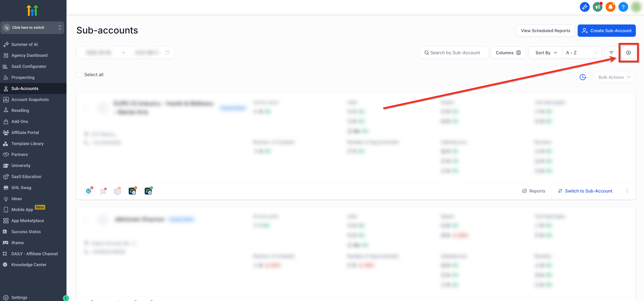Click the blue refresh clock icon
The image size is (644, 301).
pyautogui.click(x=583, y=77)
